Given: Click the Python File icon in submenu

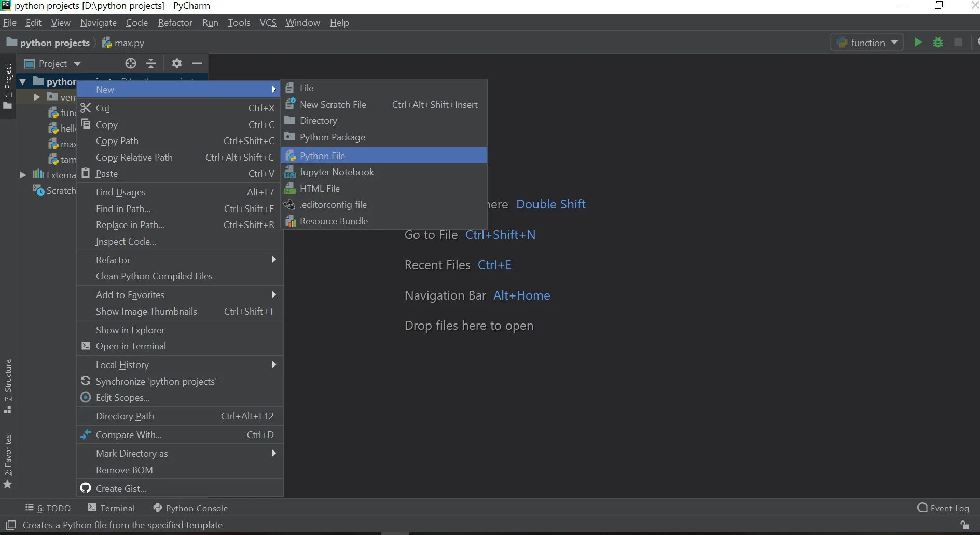Looking at the screenshot, I should pos(291,156).
